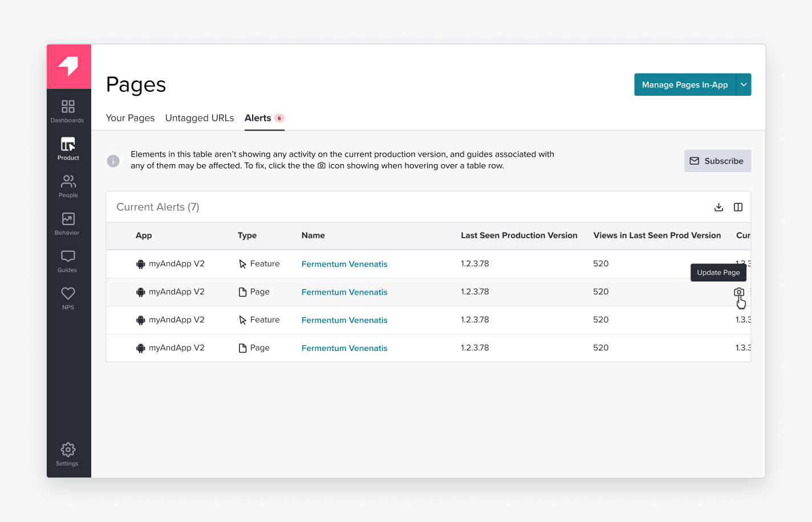
Task: Click the Manage Pages In-App button
Action: point(684,84)
